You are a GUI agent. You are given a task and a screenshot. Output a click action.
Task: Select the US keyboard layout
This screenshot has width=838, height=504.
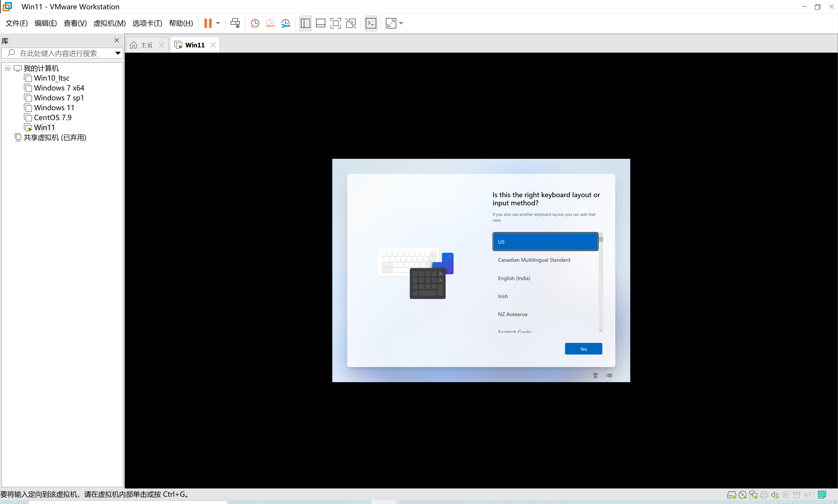(x=545, y=241)
